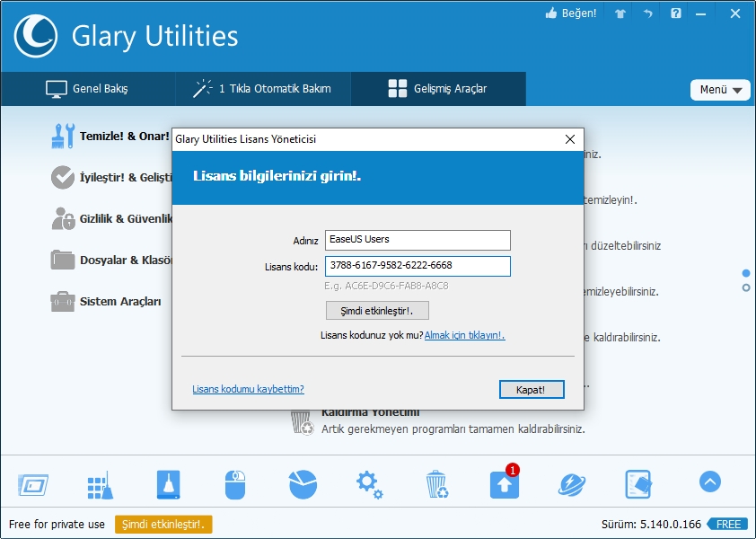Select the Adınız input field
The height and width of the screenshot is (539, 756).
pyautogui.click(x=418, y=240)
